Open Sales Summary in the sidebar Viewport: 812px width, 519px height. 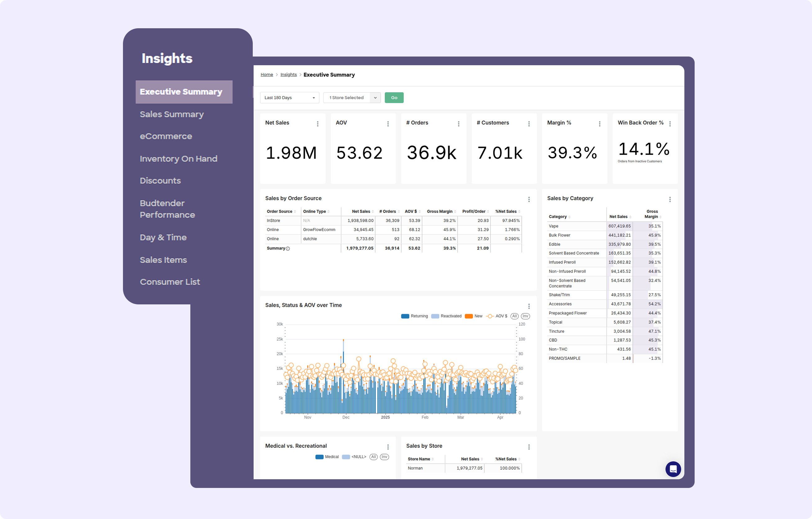(172, 114)
